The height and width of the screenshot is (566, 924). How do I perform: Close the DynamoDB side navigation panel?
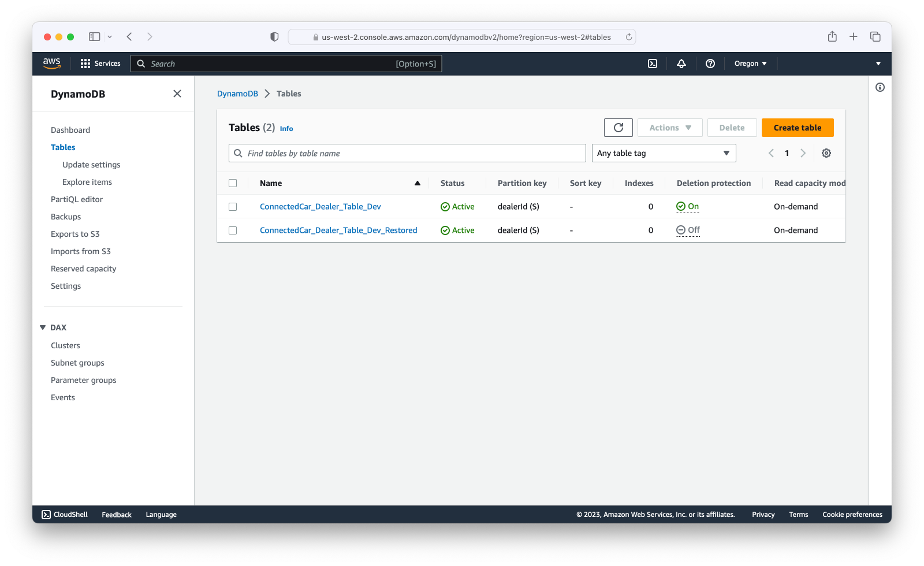pos(177,94)
